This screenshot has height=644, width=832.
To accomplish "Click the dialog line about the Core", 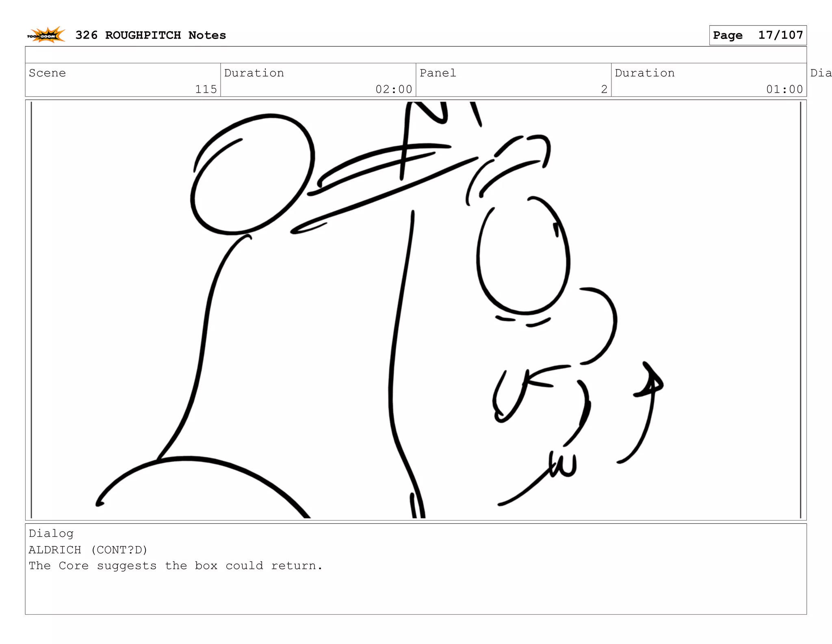I will coord(175,566).
